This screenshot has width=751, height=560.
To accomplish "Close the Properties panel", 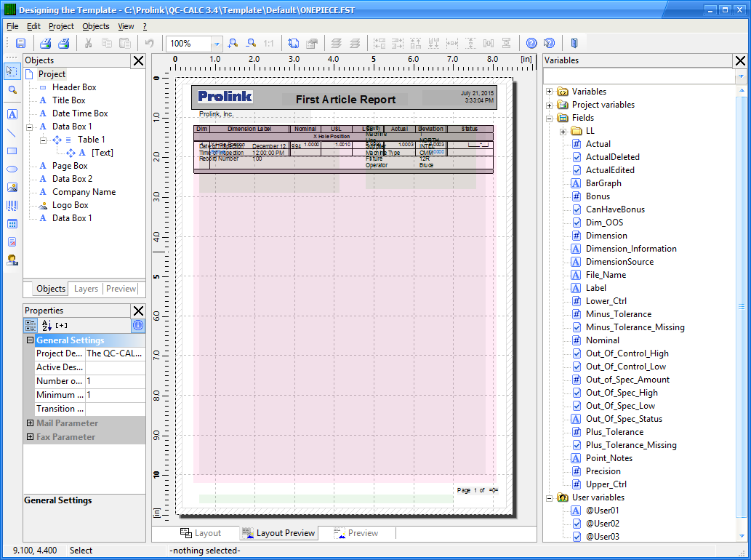I will point(138,311).
